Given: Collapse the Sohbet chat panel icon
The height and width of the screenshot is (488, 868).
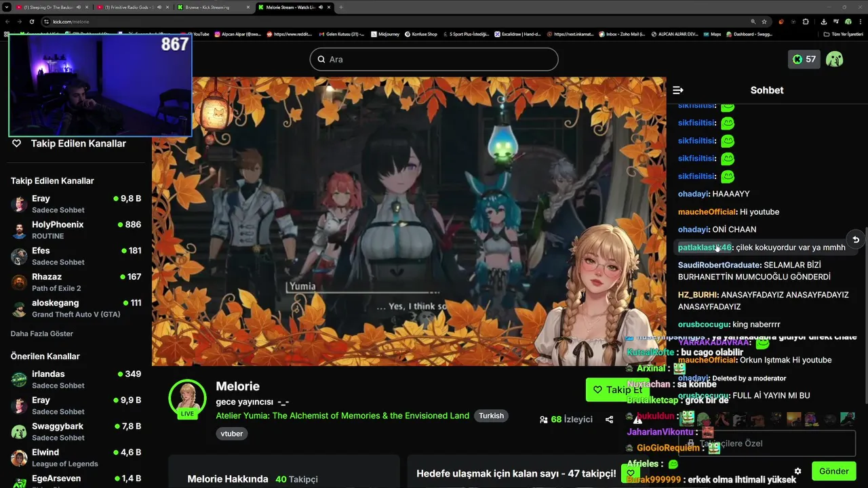Looking at the screenshot, I should (x=677, y=90).
